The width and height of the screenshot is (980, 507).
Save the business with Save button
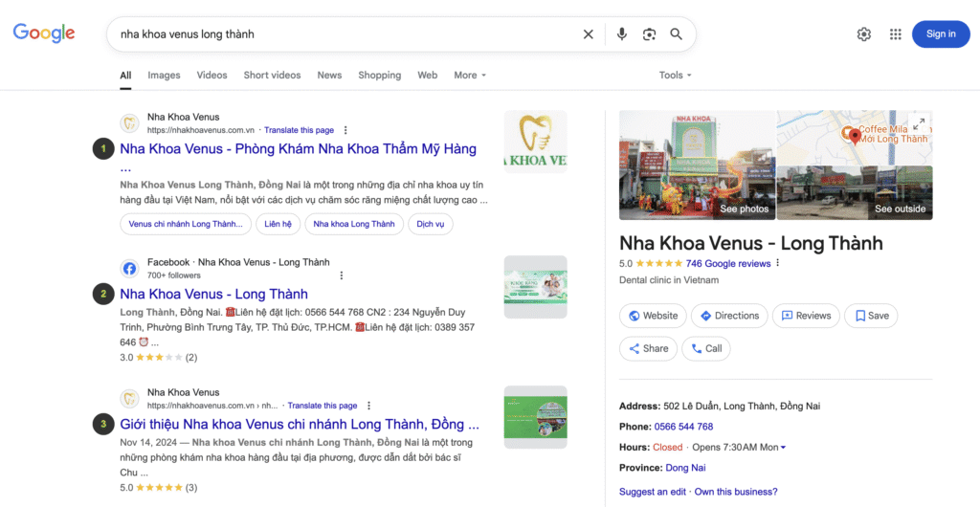(871, 316)
